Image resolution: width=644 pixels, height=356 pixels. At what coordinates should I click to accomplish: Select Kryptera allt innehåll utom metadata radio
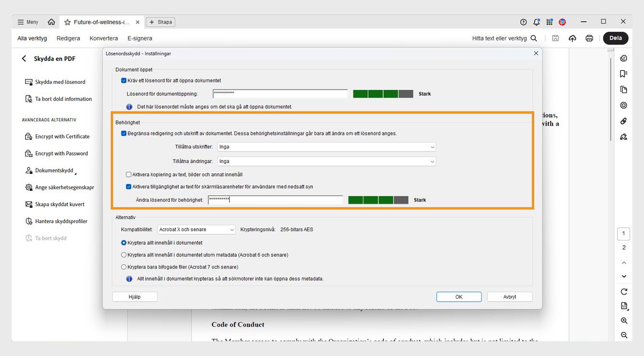[124, 255]
